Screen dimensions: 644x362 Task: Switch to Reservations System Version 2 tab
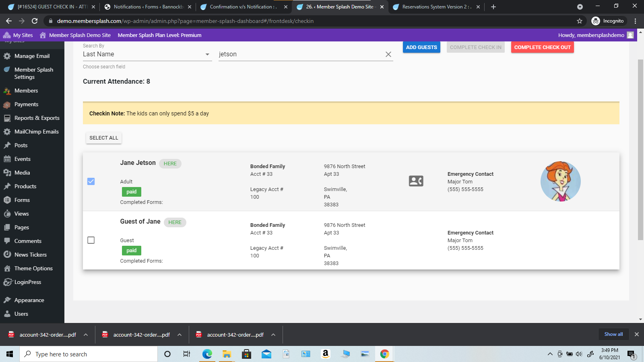coord(436,7)
